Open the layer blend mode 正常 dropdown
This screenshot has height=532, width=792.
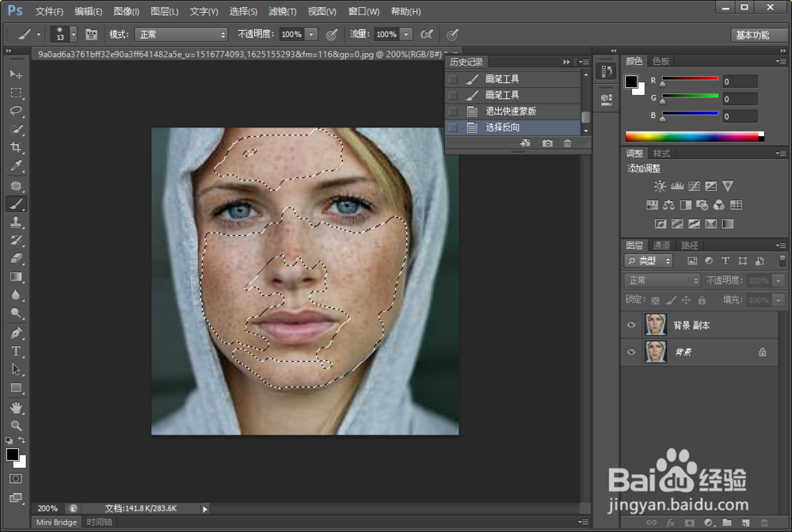(x=662, y=281)
